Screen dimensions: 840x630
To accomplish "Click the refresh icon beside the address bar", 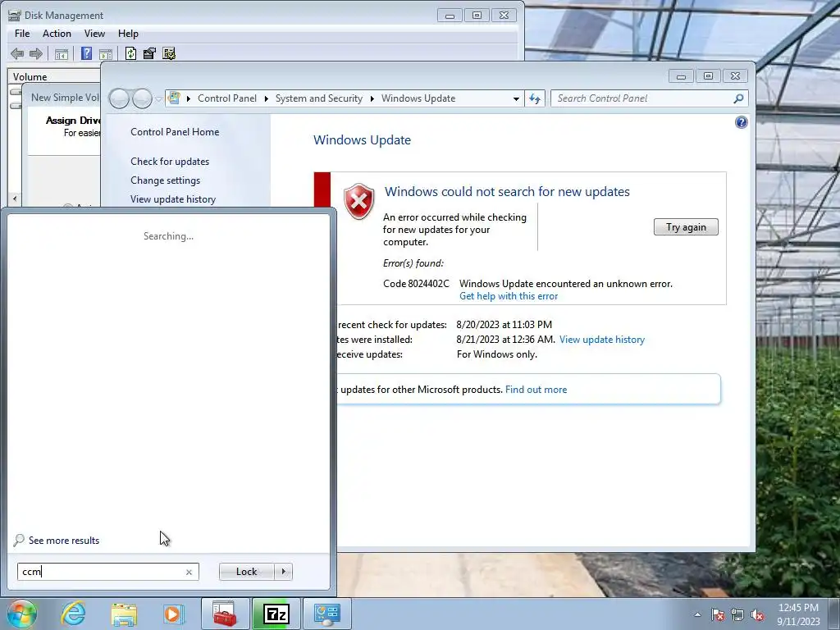I will [535, 98].
